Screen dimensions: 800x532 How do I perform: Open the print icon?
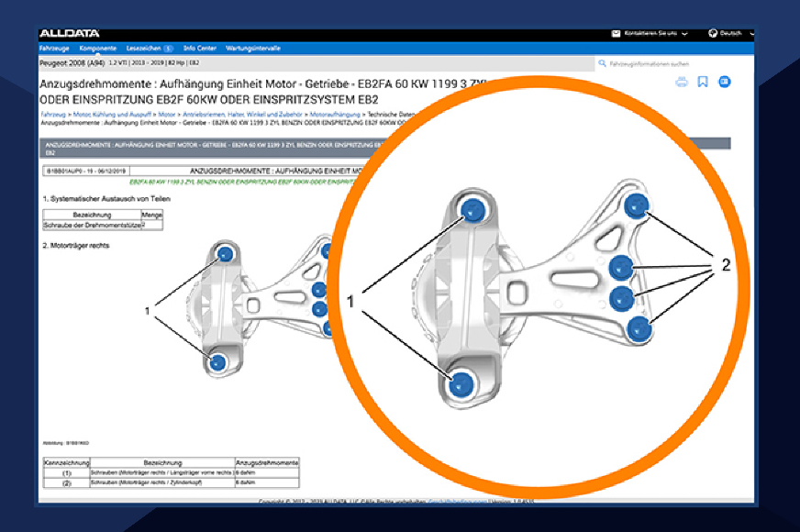[x=682, y=83]
